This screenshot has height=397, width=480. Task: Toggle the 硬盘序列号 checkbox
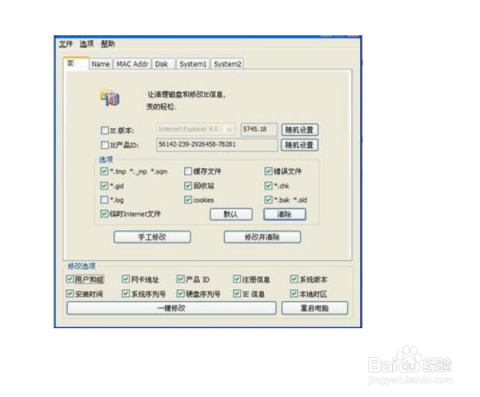coord(180,294)
